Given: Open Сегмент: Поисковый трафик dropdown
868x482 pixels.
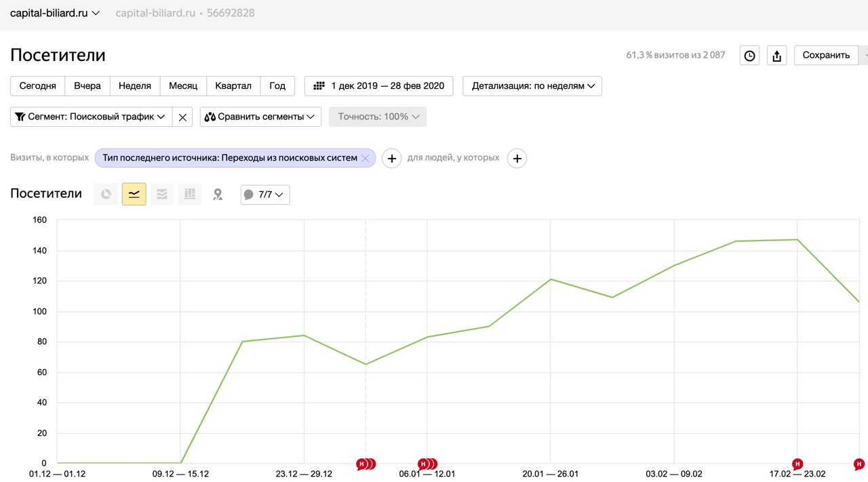Looking at the screenshot, I should pos(92,117).
